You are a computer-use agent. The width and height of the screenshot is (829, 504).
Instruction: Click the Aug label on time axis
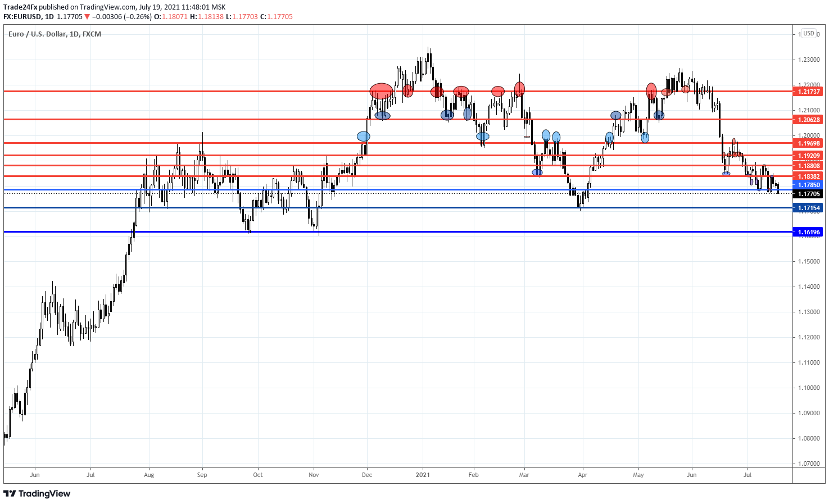pos(149,475)
